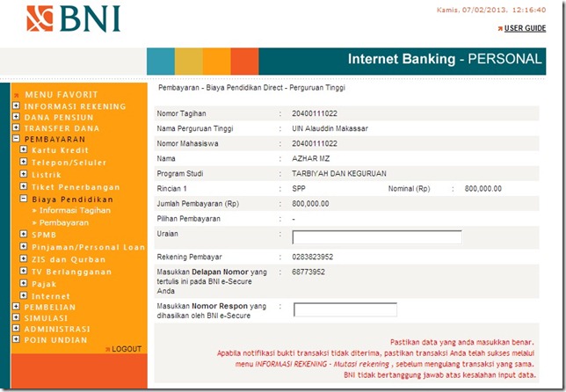Open Telepon/Seluler submenu label
Screen dimensions: 566x392
(x=69, y=163)
